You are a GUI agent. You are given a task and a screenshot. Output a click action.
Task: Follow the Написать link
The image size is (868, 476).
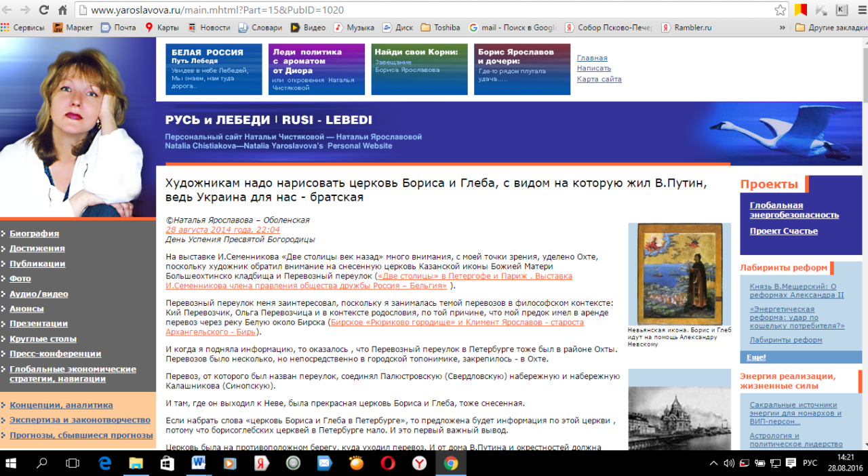pos(594,68)
